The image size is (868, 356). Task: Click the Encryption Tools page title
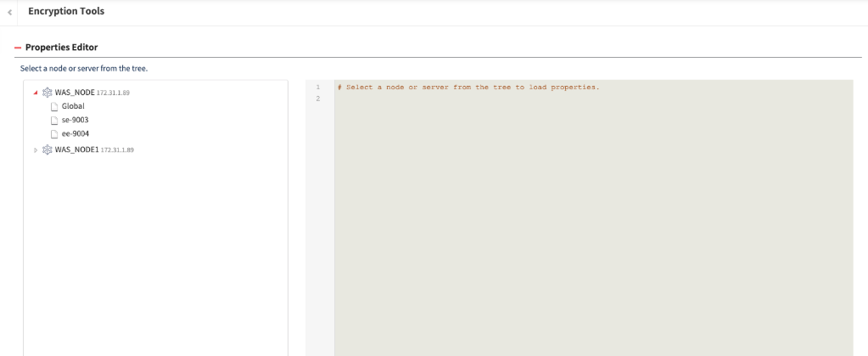(x=66, y=11)
